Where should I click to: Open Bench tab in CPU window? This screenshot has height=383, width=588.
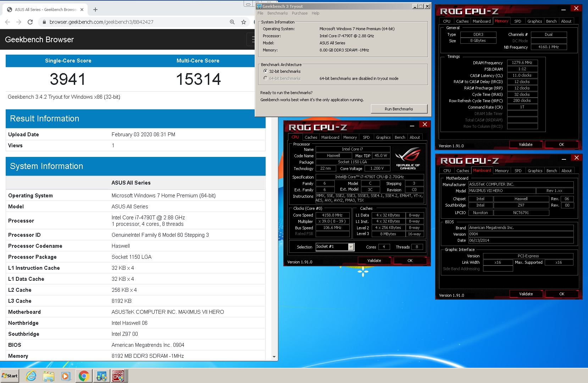[400, 137]
